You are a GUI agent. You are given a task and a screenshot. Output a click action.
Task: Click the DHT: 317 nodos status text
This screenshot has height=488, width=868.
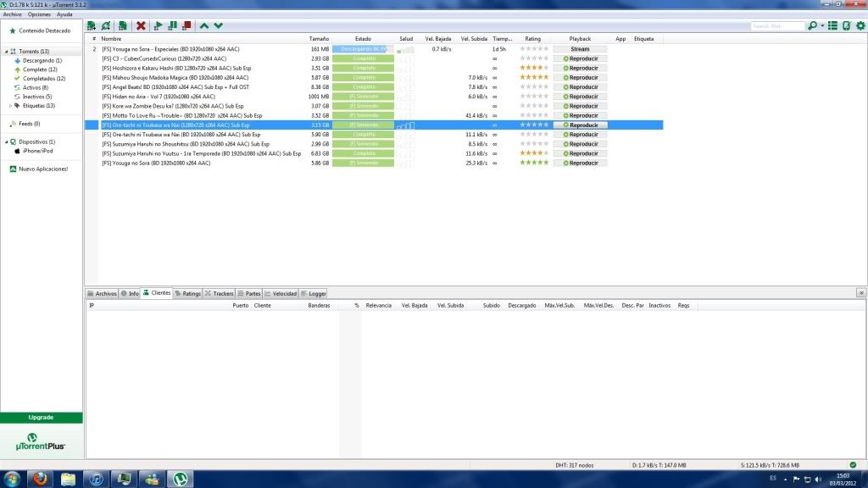574,465
